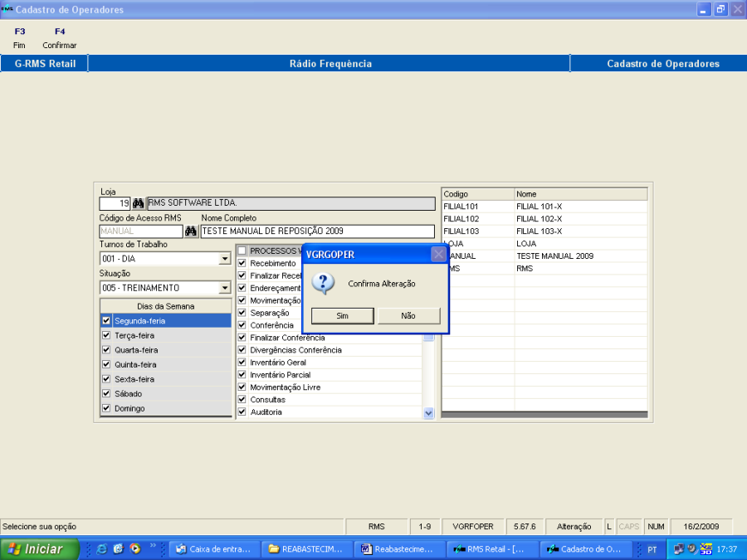Click the network tray icon
747x560 pixels.
tap(678, 549)
